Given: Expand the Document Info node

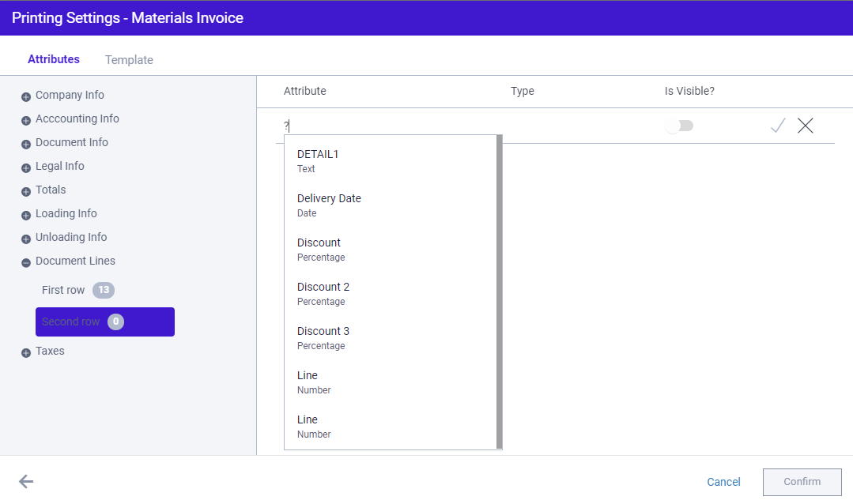Looking at the screenshot, I should [25, 145].
